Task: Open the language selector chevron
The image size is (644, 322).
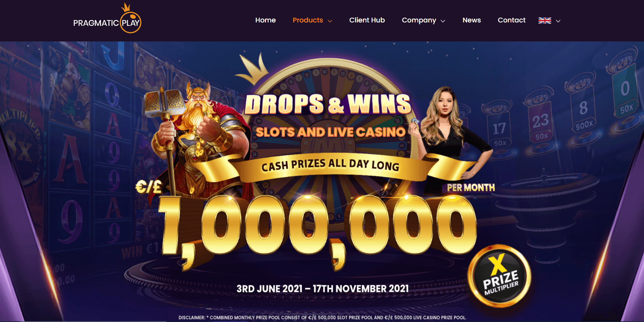Action: tap(558, 21)
